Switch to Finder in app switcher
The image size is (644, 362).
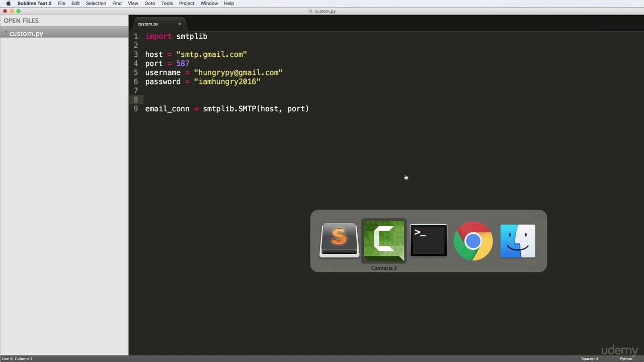click(x=518, y=241)
